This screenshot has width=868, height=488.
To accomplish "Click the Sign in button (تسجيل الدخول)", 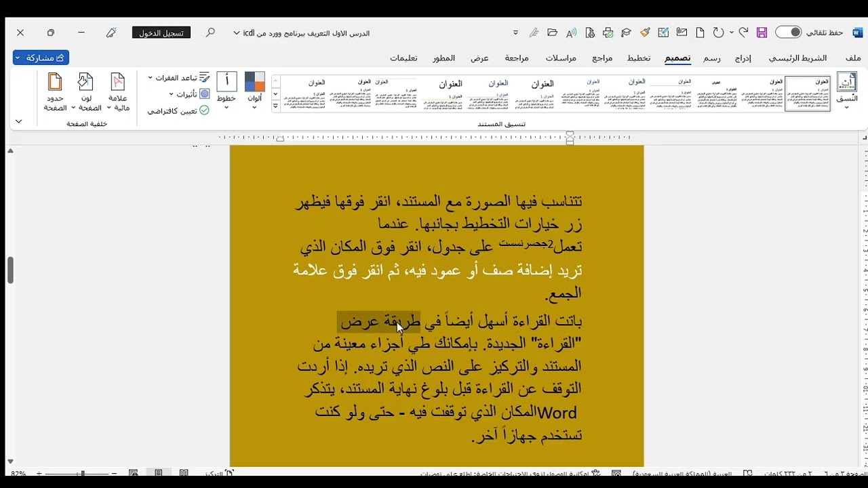I will click(161, 33).
